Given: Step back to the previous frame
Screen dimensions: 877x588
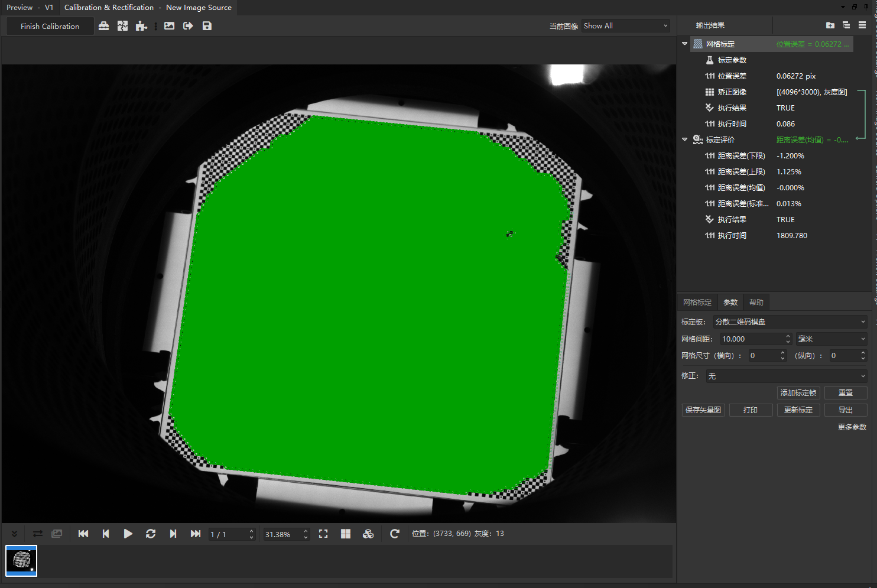Looking at the screenshot, I should pyautogui.click(x=106, y=534).
